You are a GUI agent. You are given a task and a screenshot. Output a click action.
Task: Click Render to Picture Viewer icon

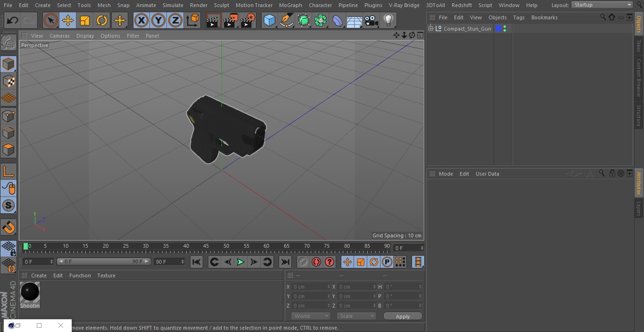pos(231,21)
